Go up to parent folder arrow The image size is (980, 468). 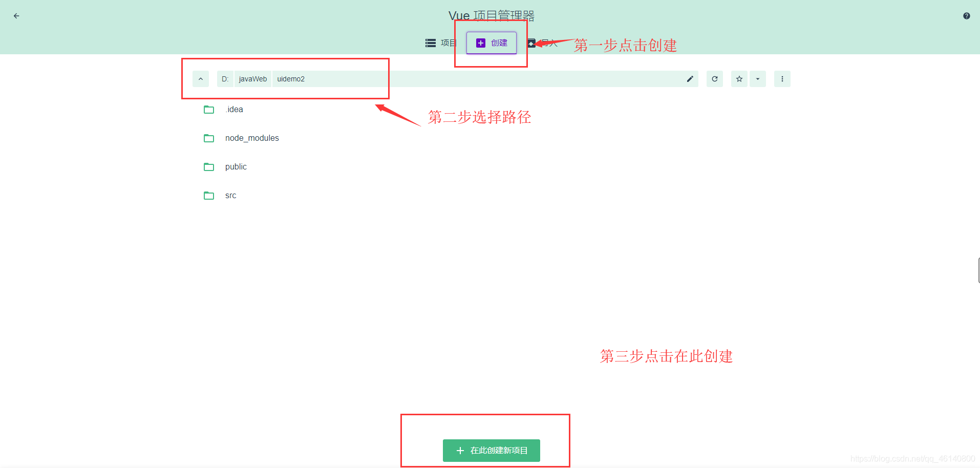(x=201, y=79)
